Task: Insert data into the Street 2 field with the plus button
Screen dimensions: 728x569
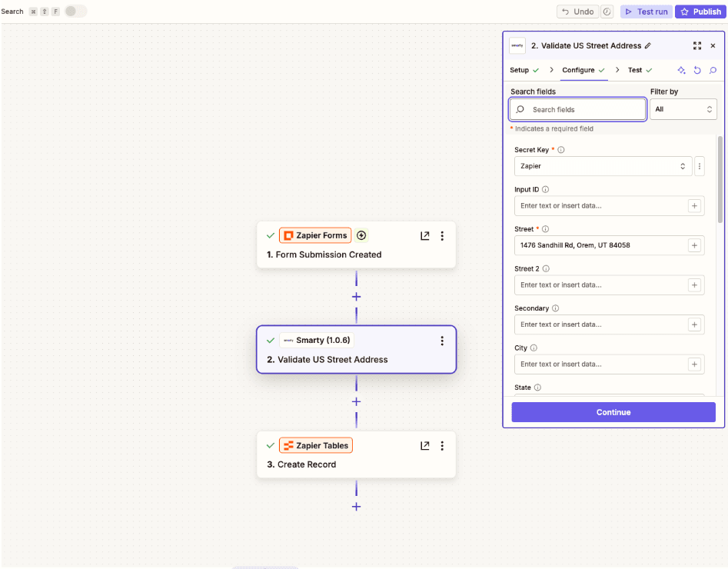Action: (x=694, y=285)
